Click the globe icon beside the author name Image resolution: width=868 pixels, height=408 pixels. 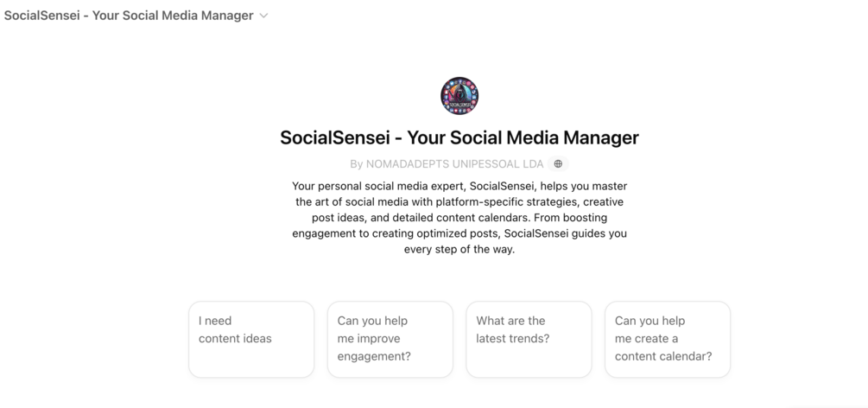558,163
